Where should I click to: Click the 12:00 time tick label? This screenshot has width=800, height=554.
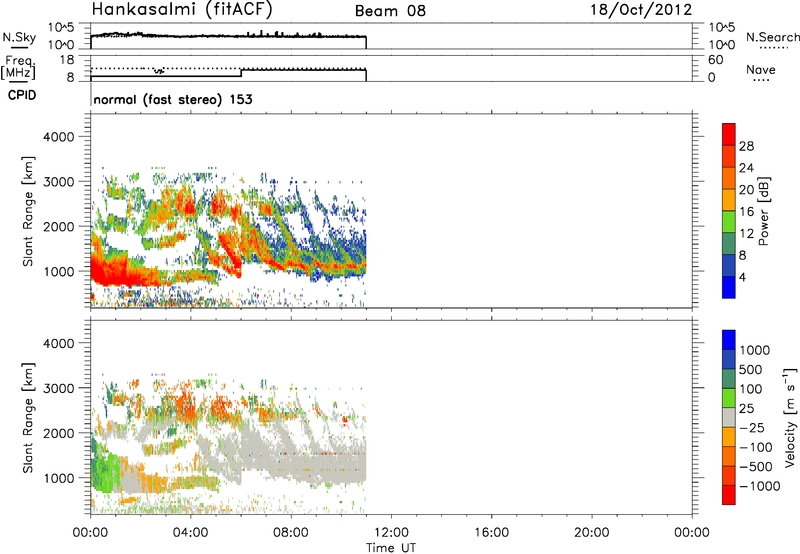(391, 533)
